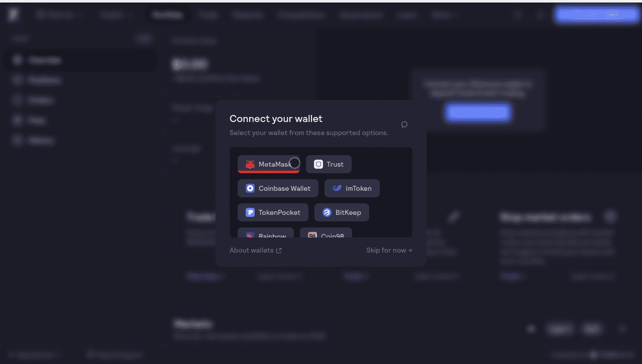Choose the BitKeep wallet option

[342, 212]
